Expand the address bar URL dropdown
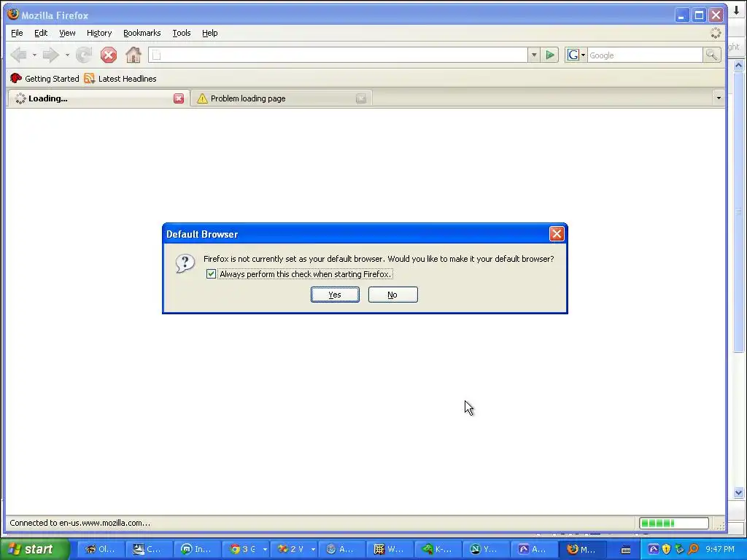Image resolution: width=747 pixels, height=560 pixels. click(x=534, y=55)
